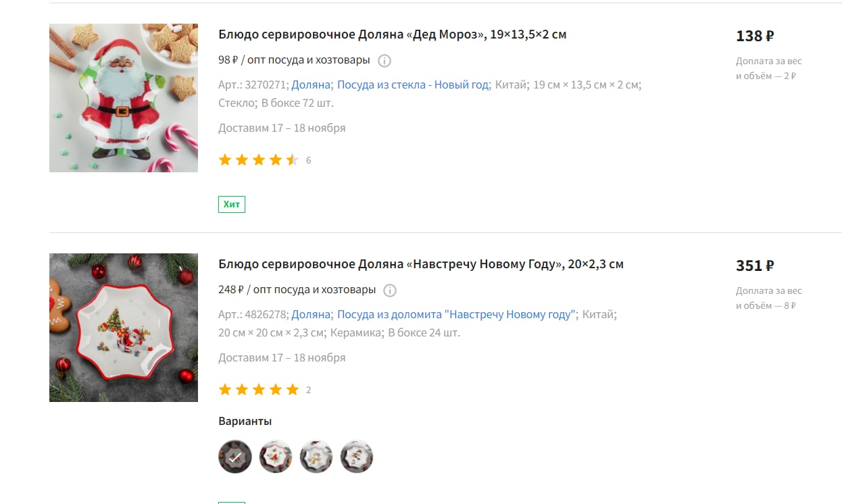Click the info icon next to 248 ₽ wholesale price
The image size is (842, 504).
(390, 291)
